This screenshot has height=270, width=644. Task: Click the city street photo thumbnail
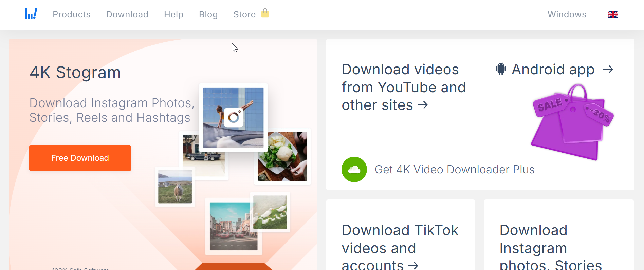tap(234, 226)
